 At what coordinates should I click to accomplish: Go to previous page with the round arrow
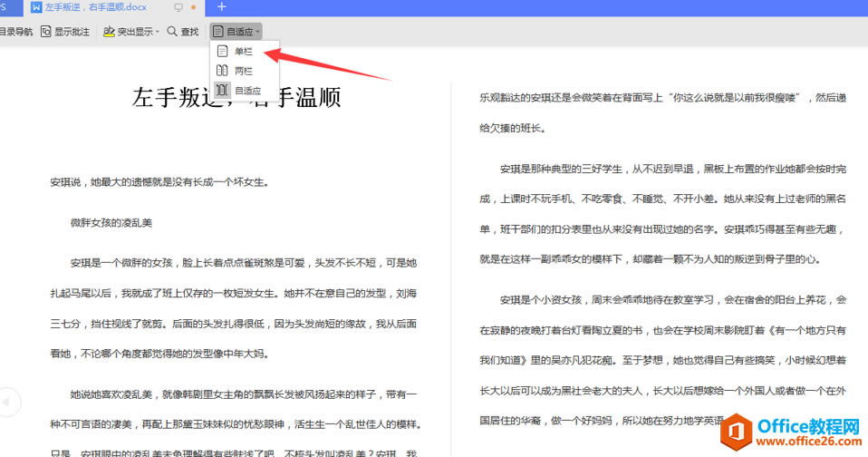(x=6, y=402)
